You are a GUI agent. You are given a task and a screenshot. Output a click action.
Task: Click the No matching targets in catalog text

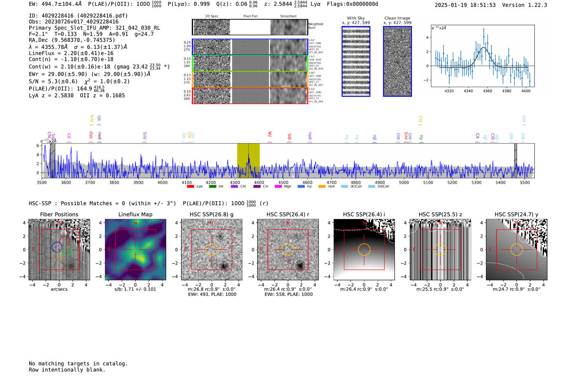[x=78, y=364]
